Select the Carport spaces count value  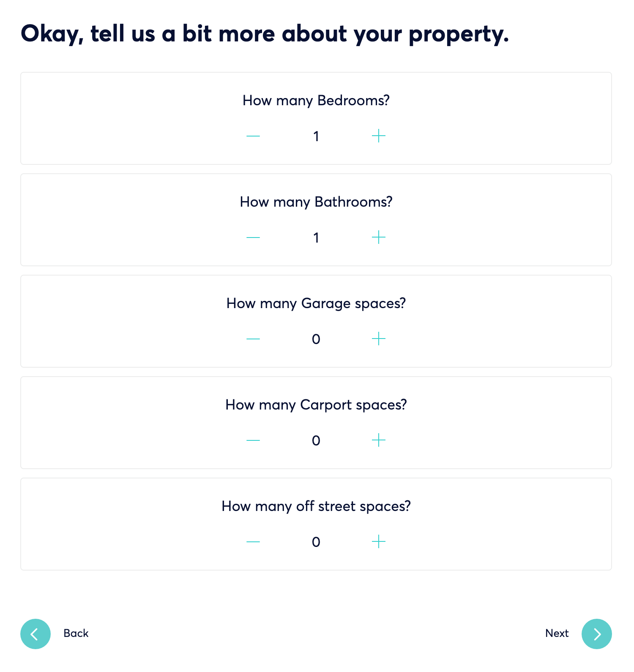(316, 441)
